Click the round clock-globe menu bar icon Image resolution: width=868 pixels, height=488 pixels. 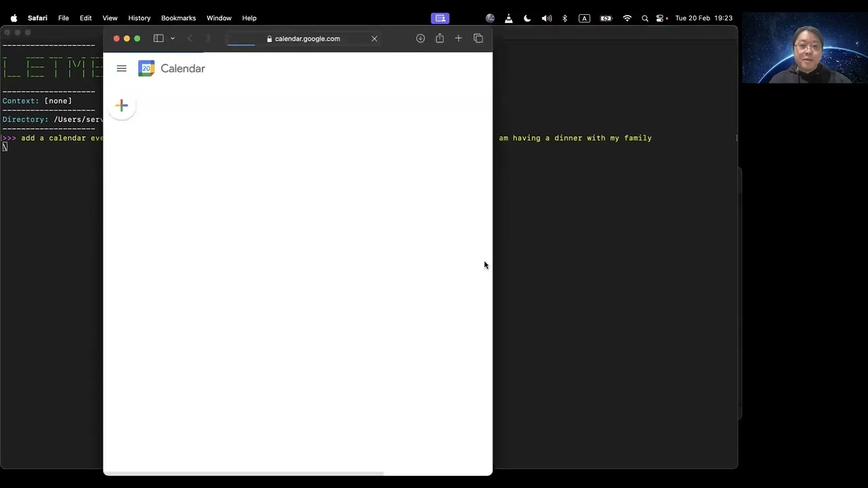490,18
